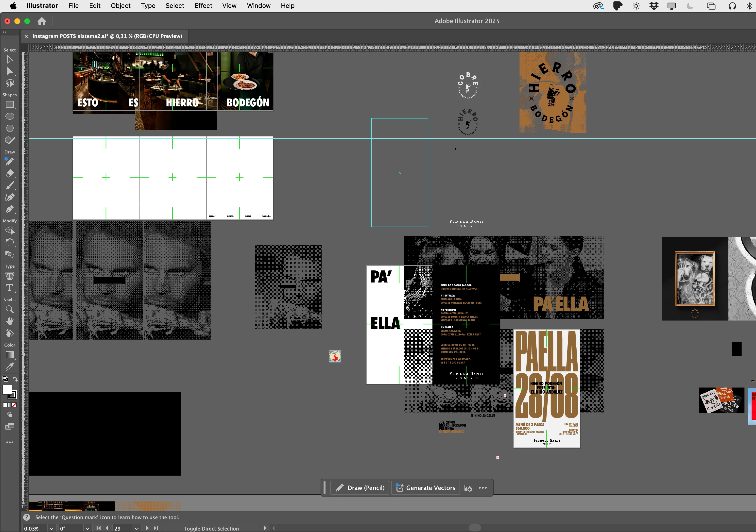Select the Lasso tool

[10, 84]
